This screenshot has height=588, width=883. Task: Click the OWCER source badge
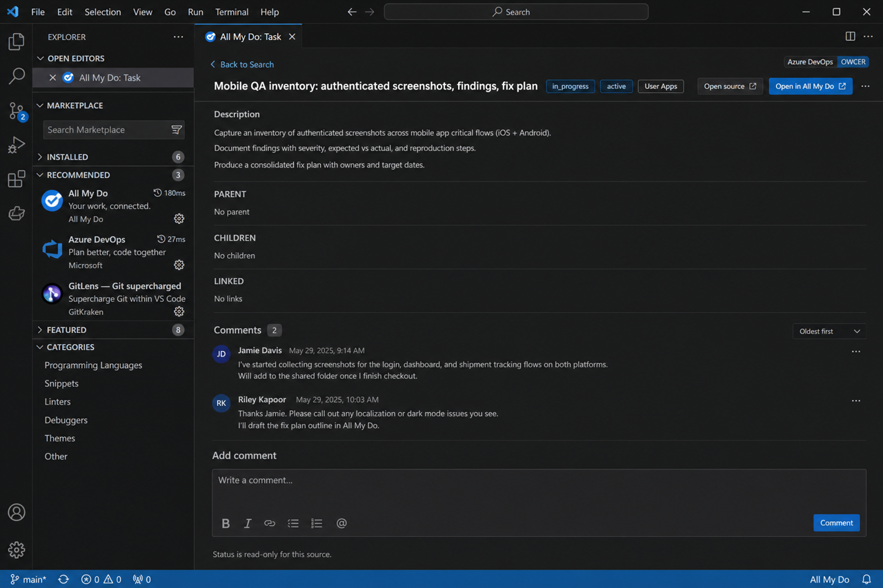(x=853, y=62)
